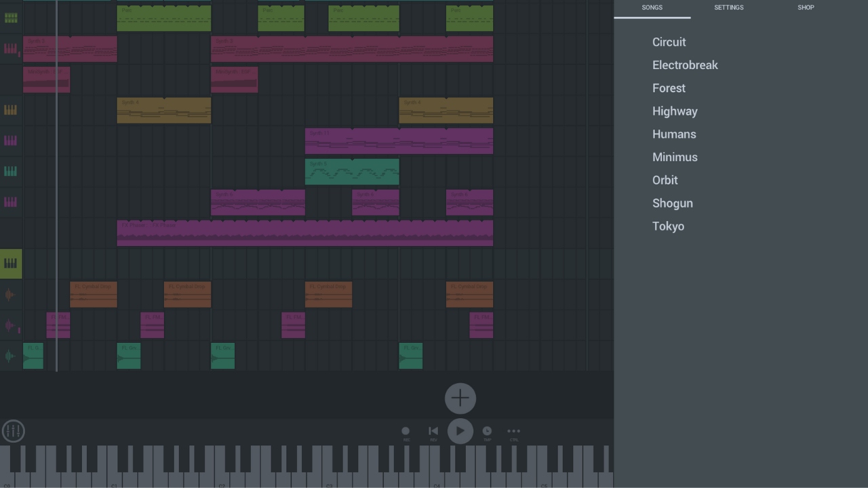Image resolution: width=868 pixels, height=488 pixels.
Task: Load the Circuit demo song
Action: (669, 42)
